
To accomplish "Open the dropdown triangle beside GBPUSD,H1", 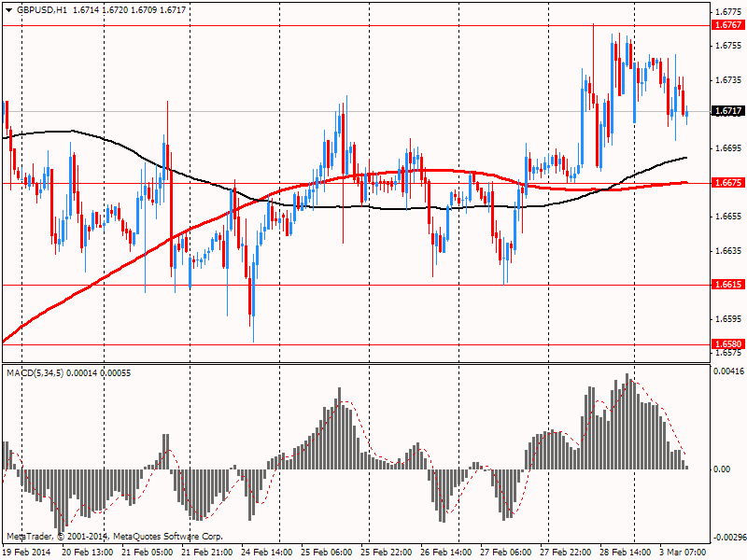I will (8, 10).
